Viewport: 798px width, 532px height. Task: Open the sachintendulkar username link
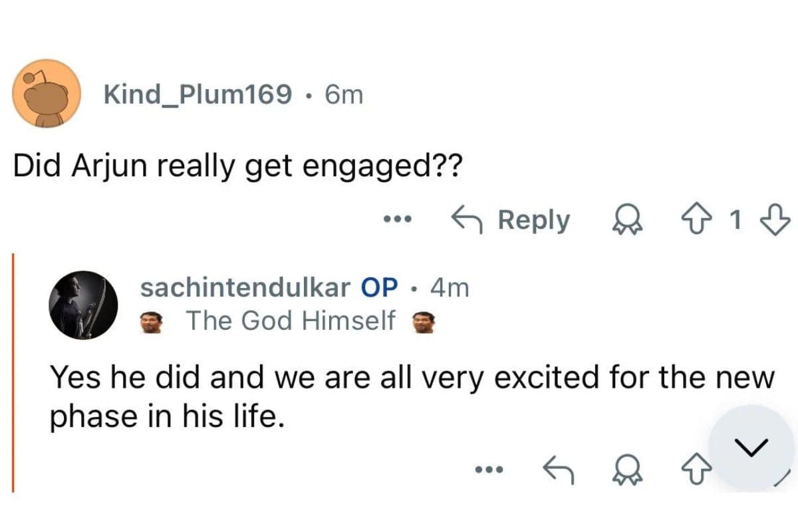point(245,287)
